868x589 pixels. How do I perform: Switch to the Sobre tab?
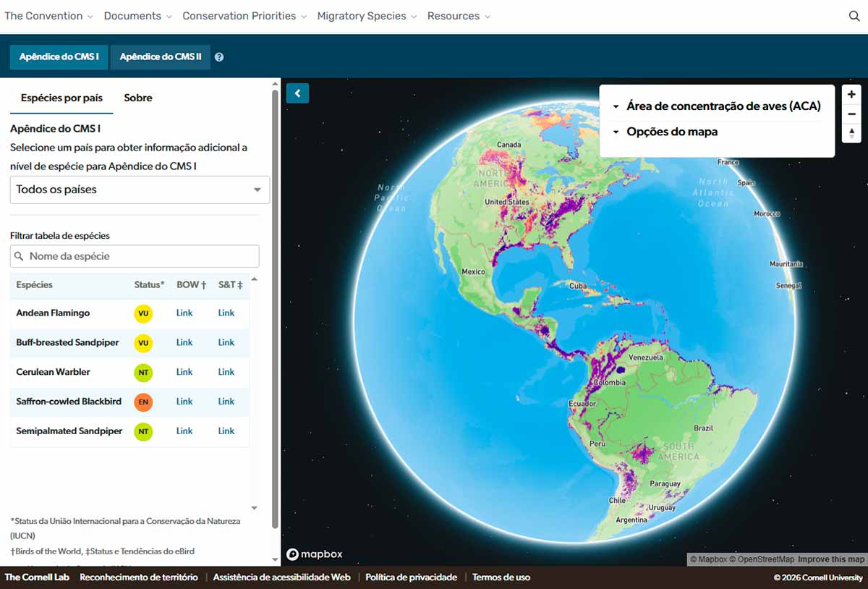137,98
